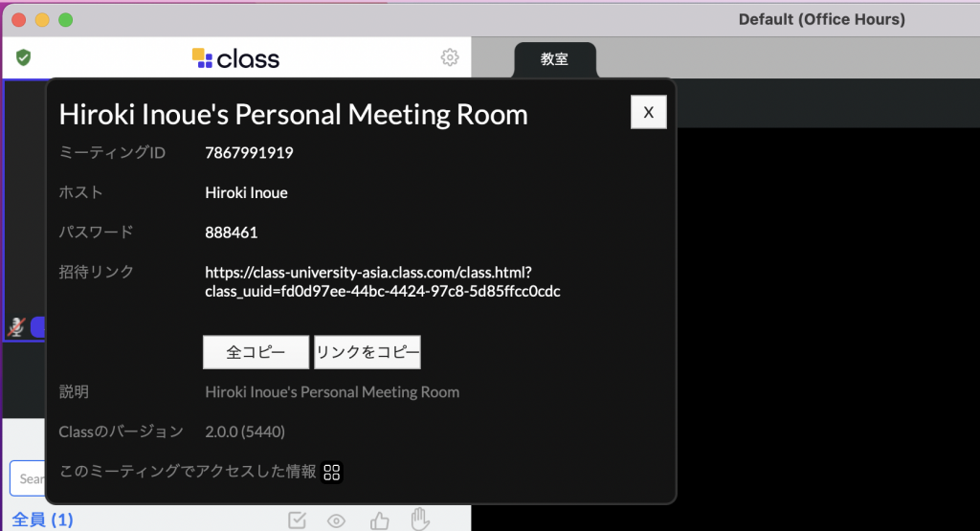Select the 全員 (1) participants tab

pos(42,520)
